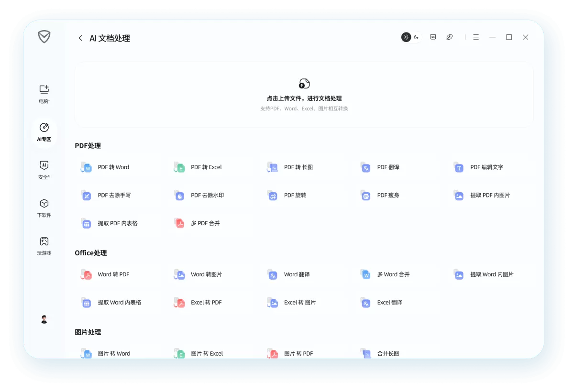Click the upload file area
The height and width of the screenshot is (392, 574).
304,95
